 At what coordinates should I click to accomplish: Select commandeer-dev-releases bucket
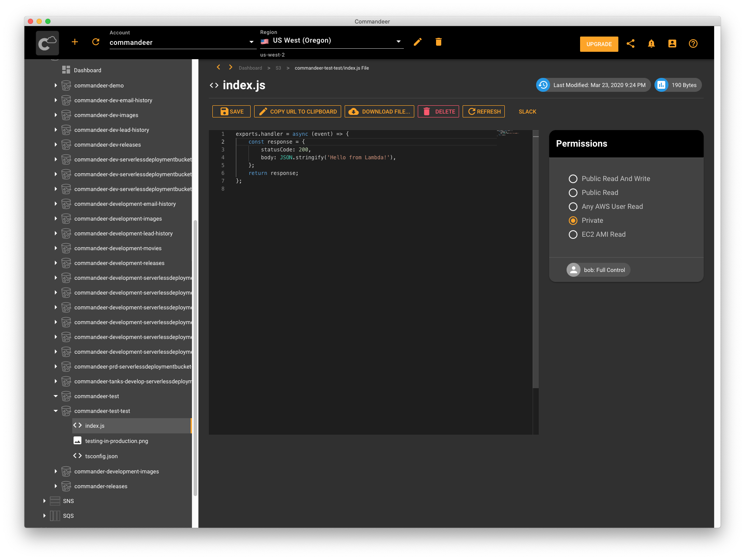point(107,144)
